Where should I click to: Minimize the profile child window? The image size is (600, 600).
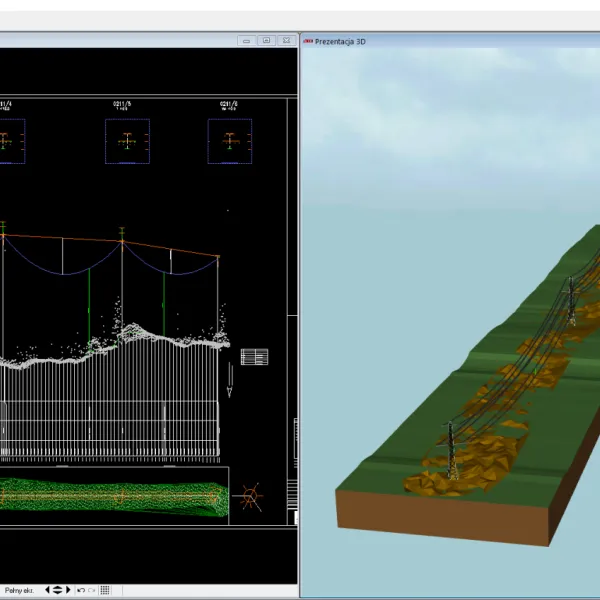(x=247, y=41)
